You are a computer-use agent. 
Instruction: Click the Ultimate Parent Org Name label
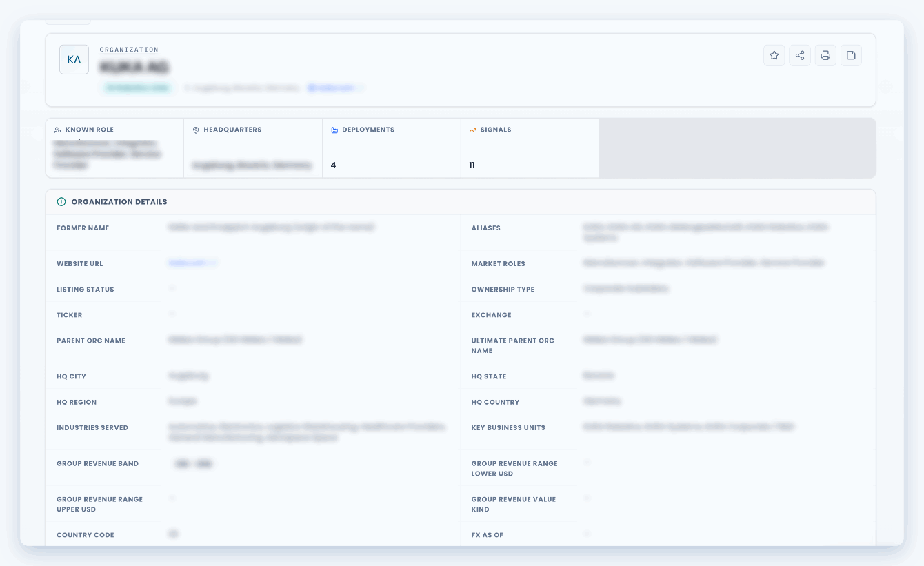click(x=513, y=345)
